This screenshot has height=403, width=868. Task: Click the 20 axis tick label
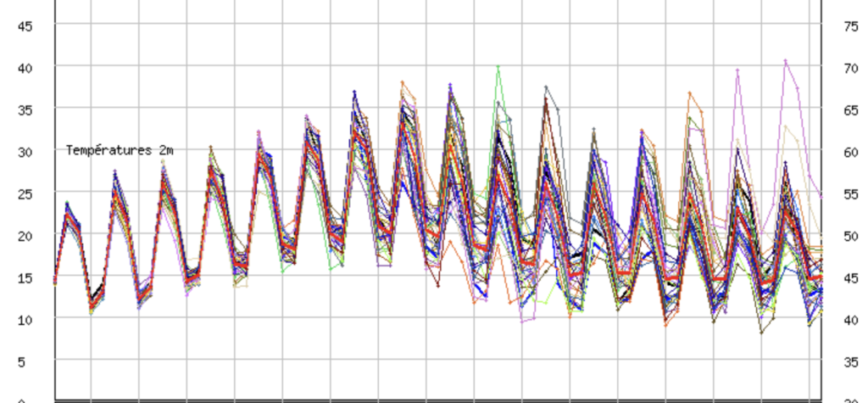(x=25, y=236)
